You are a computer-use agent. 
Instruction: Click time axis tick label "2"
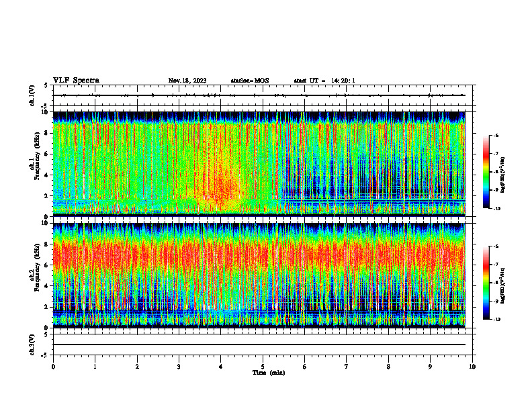coord(137,367)
